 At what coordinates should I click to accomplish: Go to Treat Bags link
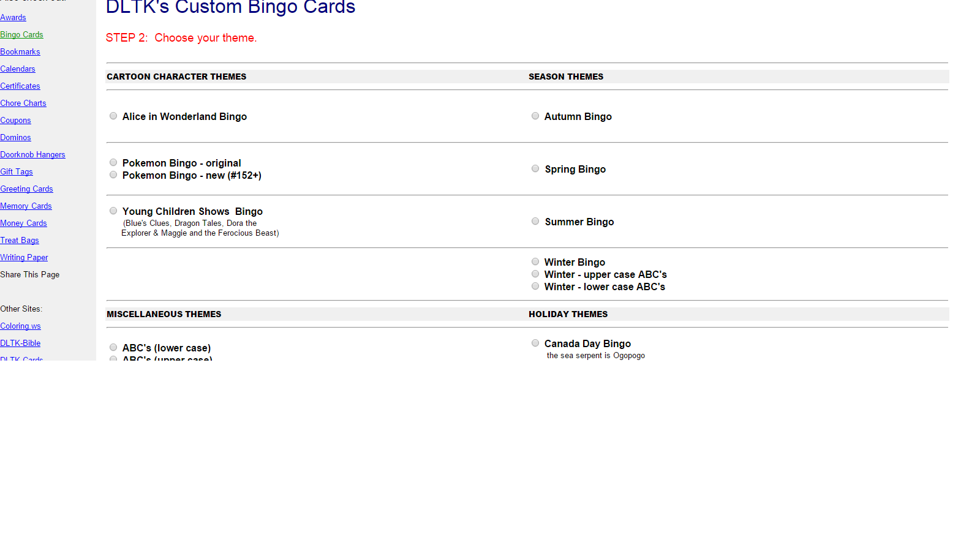coord(20,241)
